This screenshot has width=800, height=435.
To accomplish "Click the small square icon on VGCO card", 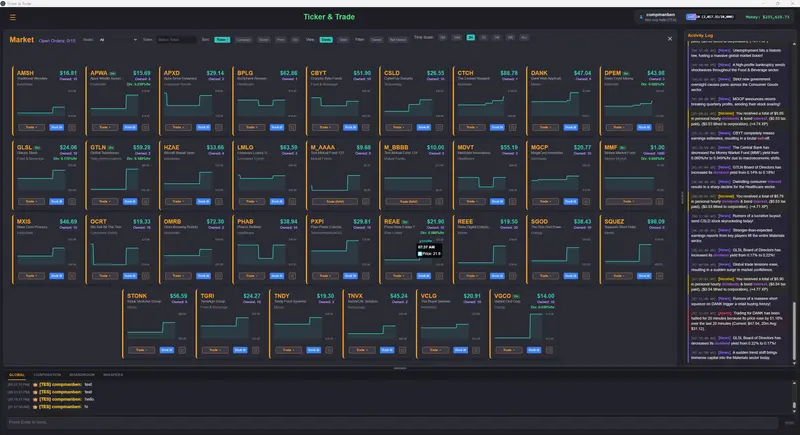I will coord(549,350).
